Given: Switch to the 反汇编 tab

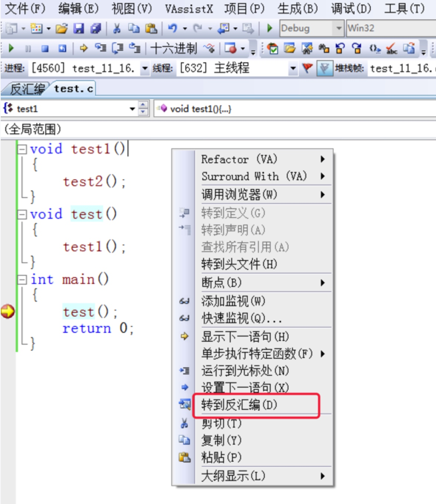Looking at the screenshot, I should [27, 89].
